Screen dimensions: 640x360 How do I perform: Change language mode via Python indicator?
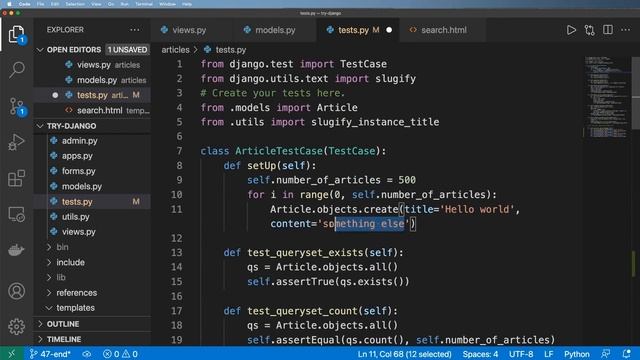click(577, 354)
